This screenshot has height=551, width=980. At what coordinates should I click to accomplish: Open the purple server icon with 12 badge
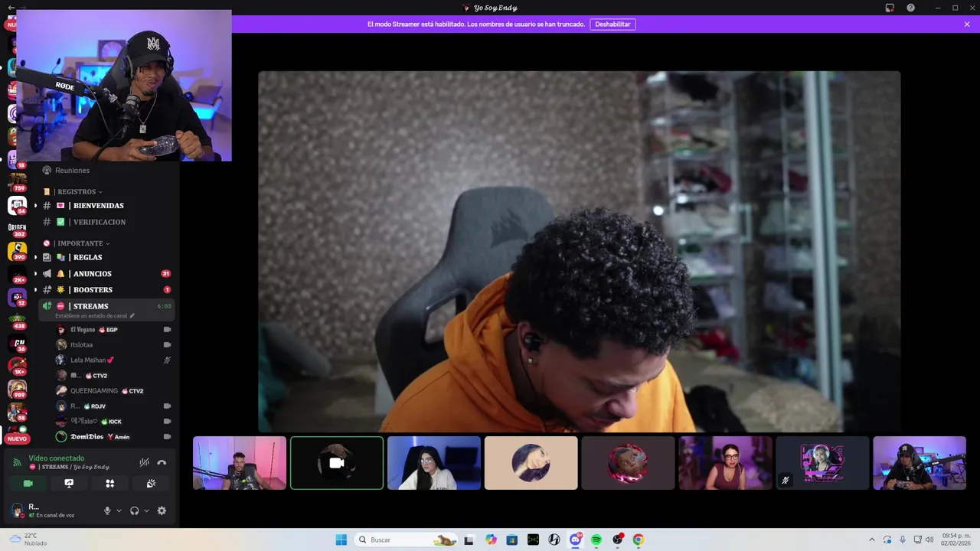tap(17, 297)
